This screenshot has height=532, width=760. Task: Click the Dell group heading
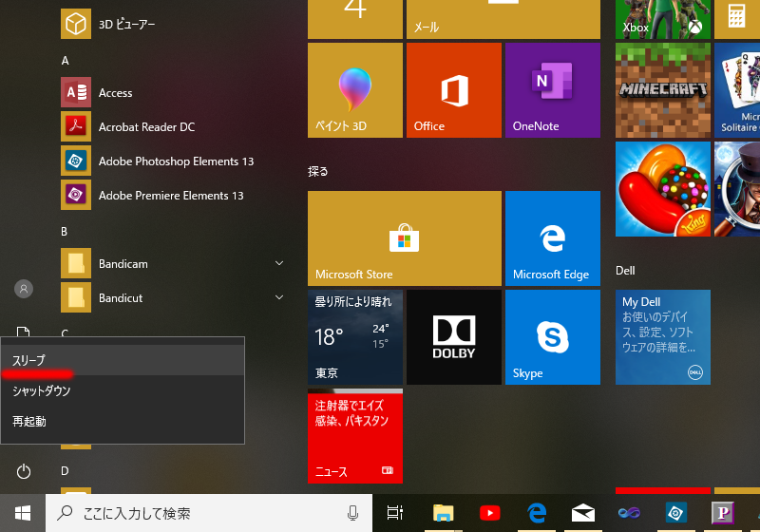click(x=625, y=271)
